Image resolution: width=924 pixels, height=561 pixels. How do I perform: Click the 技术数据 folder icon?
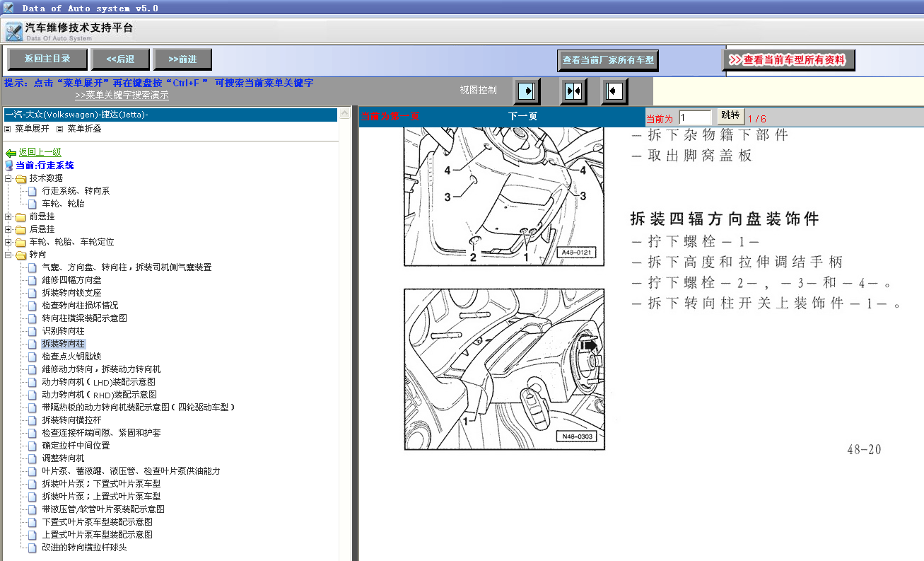[21, 178]
